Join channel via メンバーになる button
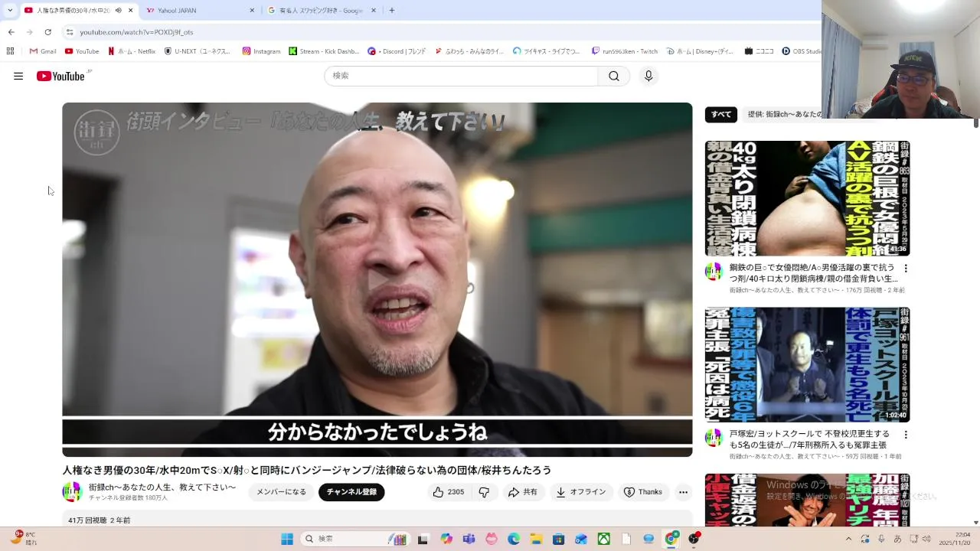The image size is (980, 551). 281,492
